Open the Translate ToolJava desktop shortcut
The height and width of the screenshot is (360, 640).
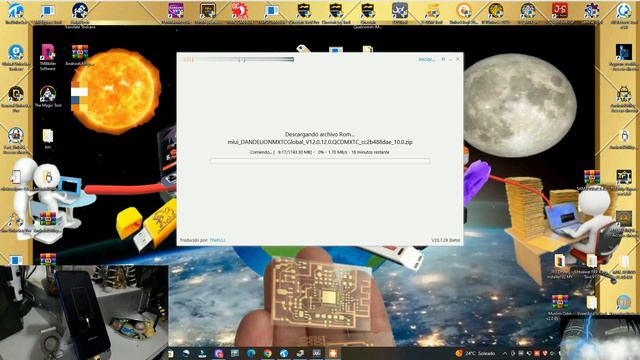point(80,15)
